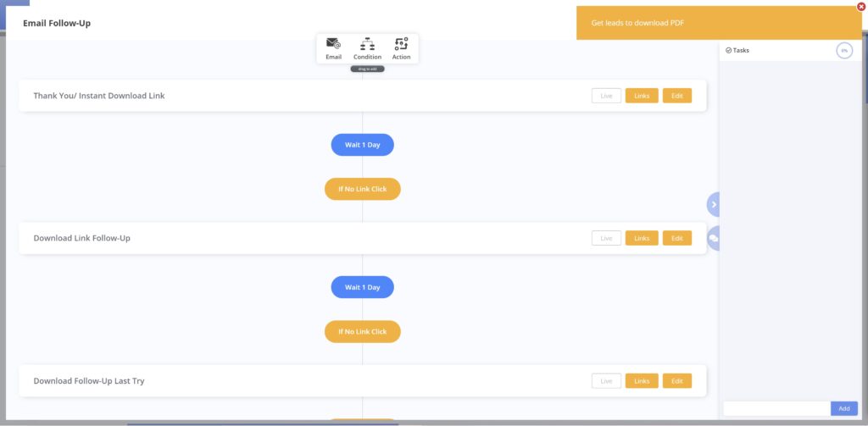Open the chat bubble side button
The height and width of the screenshot is (426, 868).
point(714,238)
